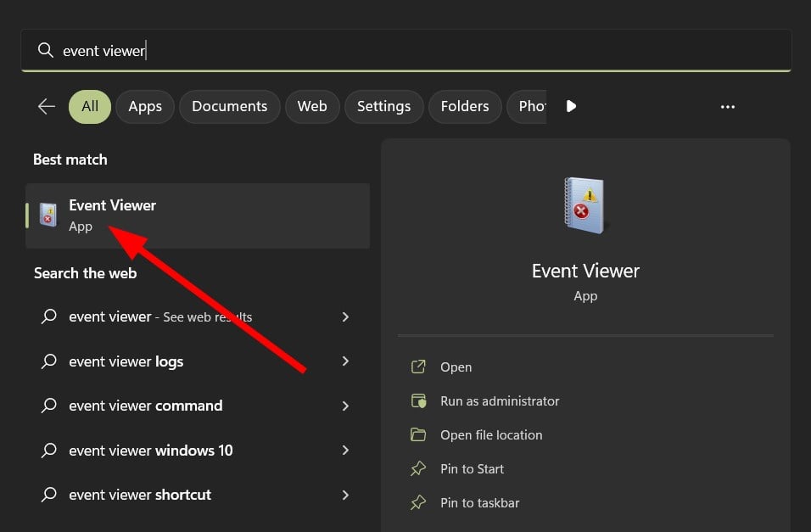This screenshot has width=811, height=532.
Task: Click magnifier icon next to 'See web results'
Action: (x=49, y=316)
